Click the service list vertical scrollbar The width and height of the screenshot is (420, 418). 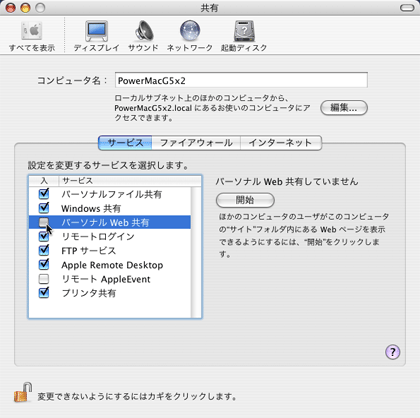tap(196, 252)
